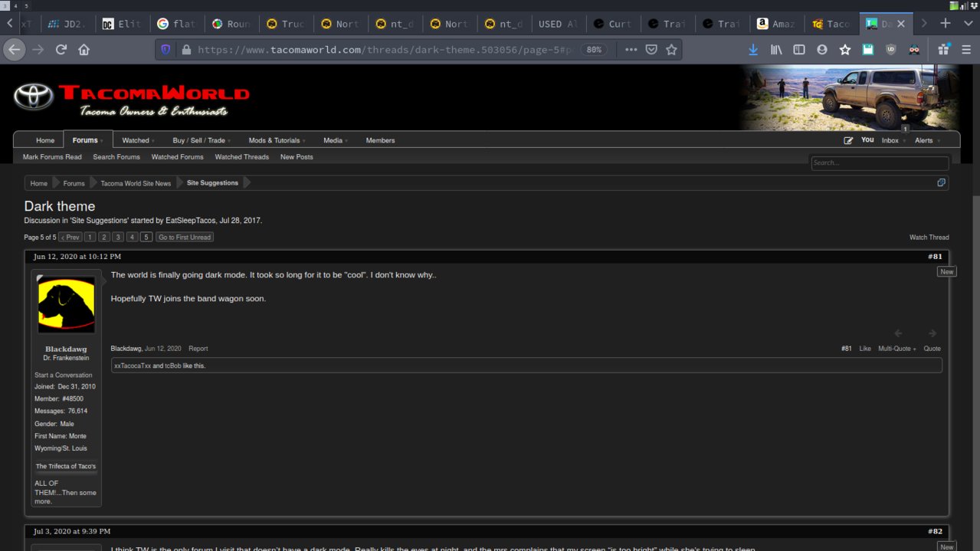
Task: Open the uBlock Origin shield icon
Action: [890, 50]
